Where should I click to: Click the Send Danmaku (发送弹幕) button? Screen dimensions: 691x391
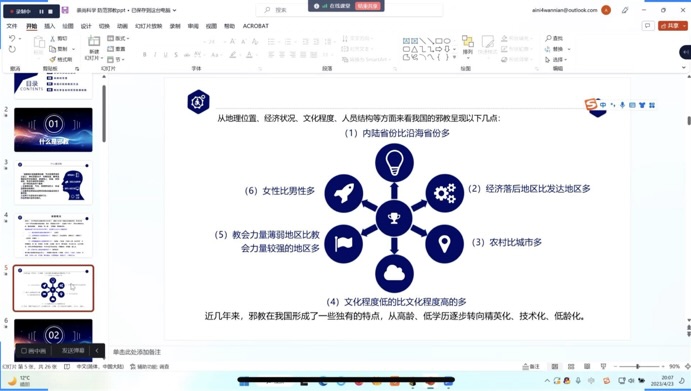coord(72,351)
